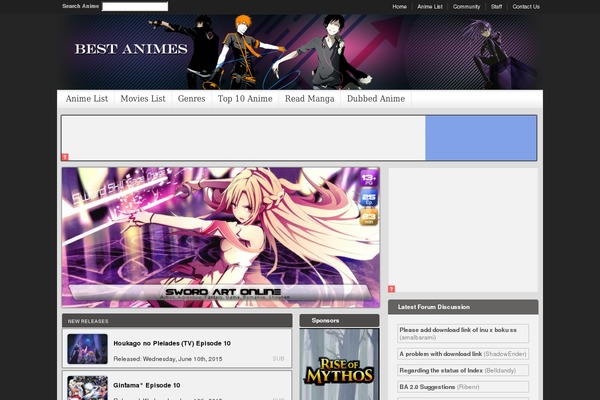
Task: Click the 13+ PG rating badge
Action: (368, 179)
